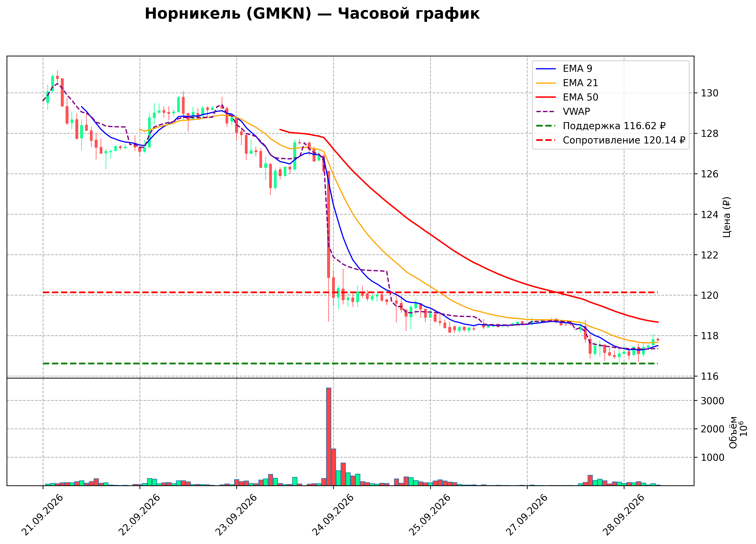The image size is (756, 544).
Task: Click the Объём axis label
Action: (733, 432)
